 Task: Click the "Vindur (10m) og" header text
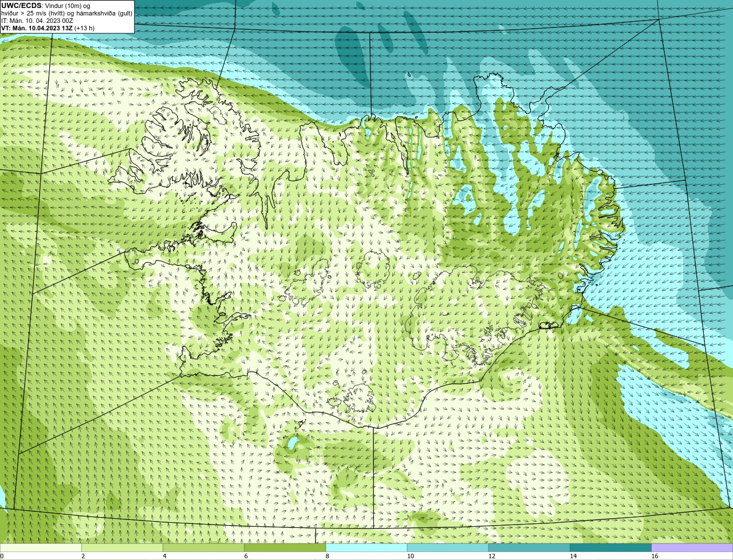coord(68,6)
